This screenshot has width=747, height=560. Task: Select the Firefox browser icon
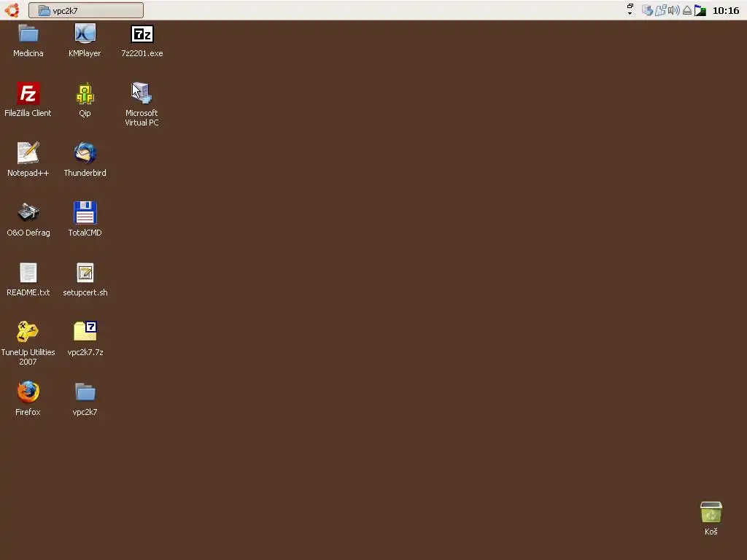tap(28, 392)
